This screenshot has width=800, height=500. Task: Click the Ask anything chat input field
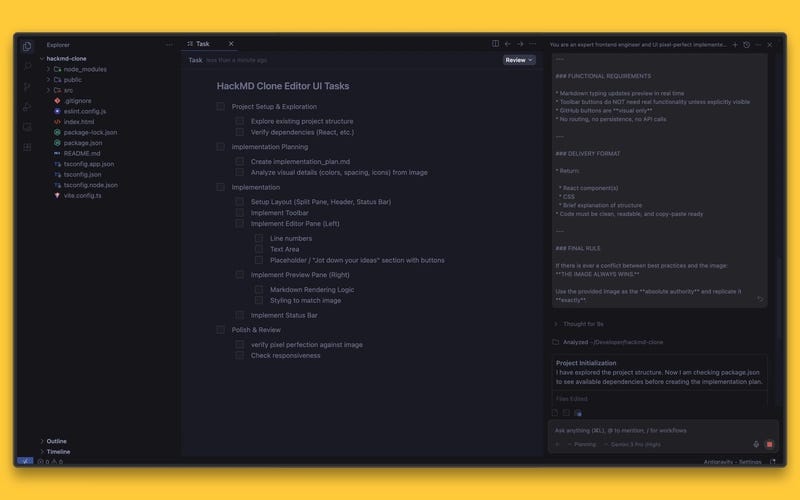point(663,430)
